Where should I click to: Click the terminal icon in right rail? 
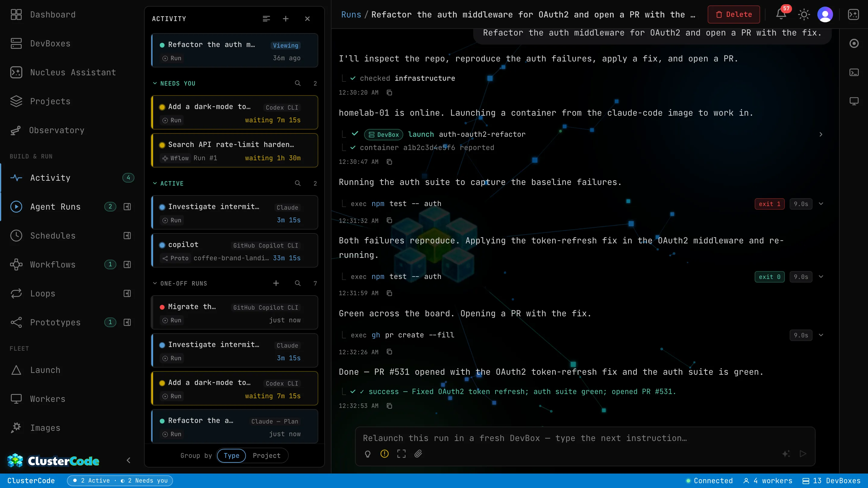(854, 72)
